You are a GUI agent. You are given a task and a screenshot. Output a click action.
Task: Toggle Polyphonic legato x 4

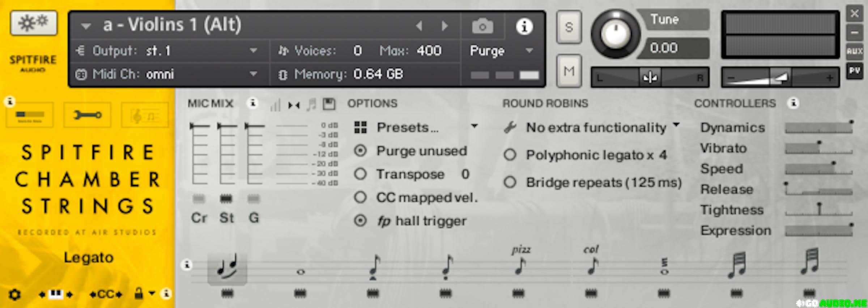point(510,155)
